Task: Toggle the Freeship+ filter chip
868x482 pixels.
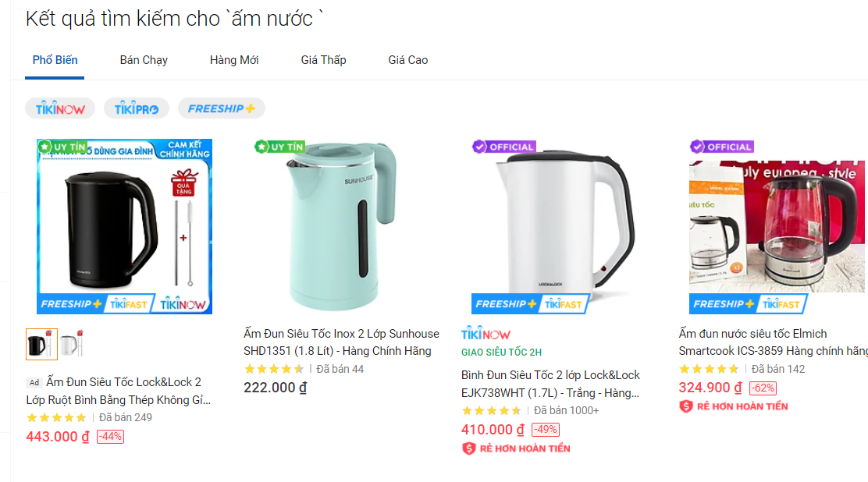Action: click(221, 108)
